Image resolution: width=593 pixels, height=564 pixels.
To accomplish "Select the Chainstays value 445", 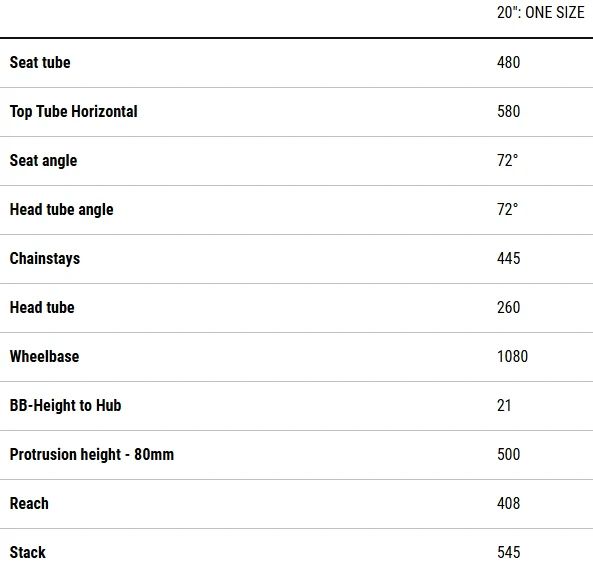I will (508, 258).
